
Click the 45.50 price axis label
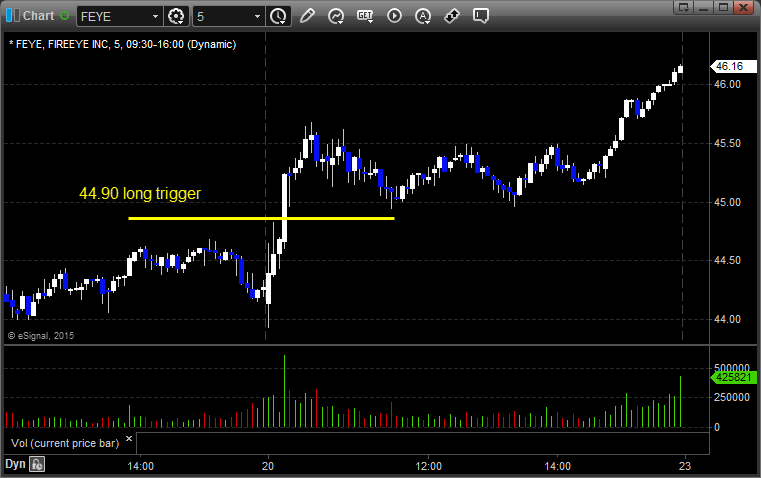[x=727, y=143]
